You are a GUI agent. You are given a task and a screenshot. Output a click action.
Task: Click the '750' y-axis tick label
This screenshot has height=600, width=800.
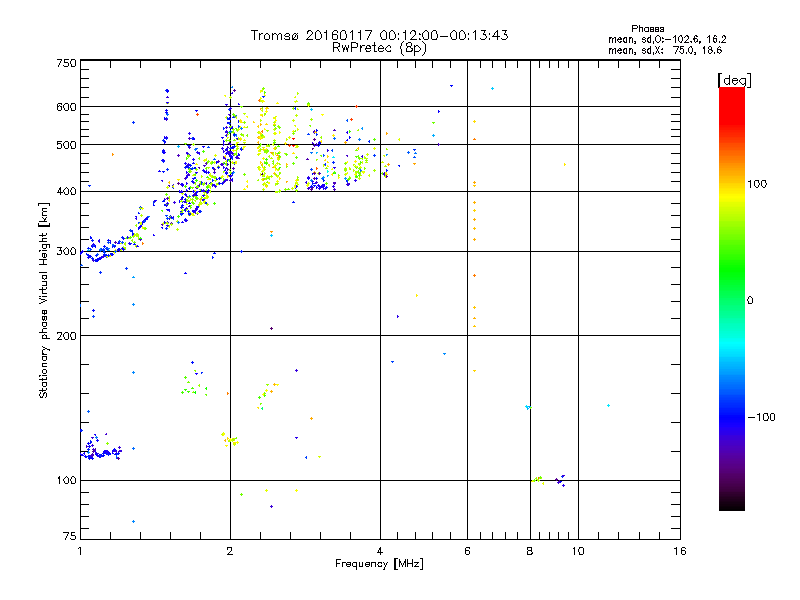click(66, 63)
